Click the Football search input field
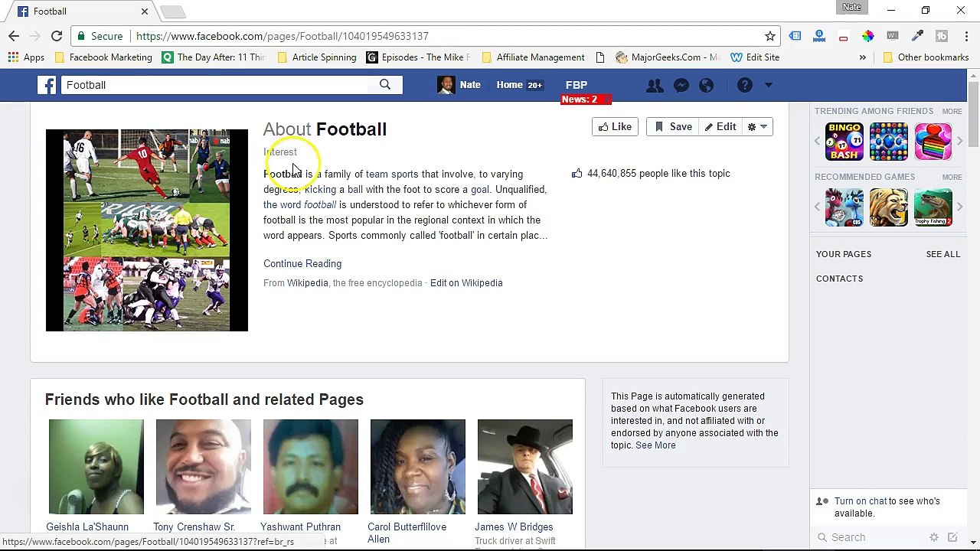This screenshot has width=980, height=551. pos(214,85)
